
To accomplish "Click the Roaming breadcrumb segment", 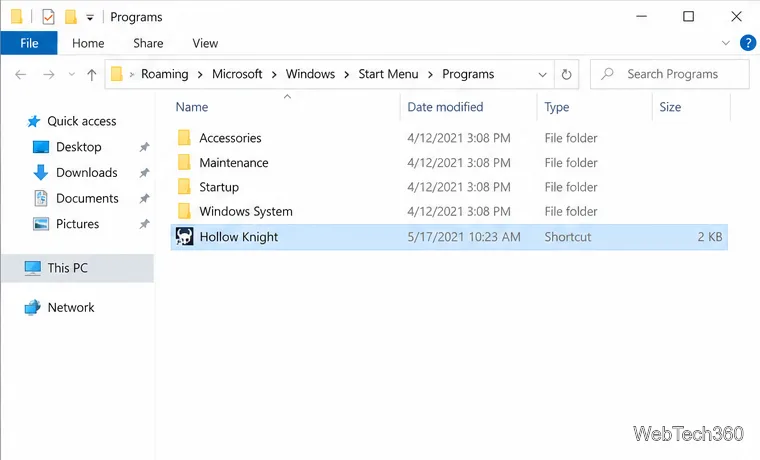I will click(164, 74).
